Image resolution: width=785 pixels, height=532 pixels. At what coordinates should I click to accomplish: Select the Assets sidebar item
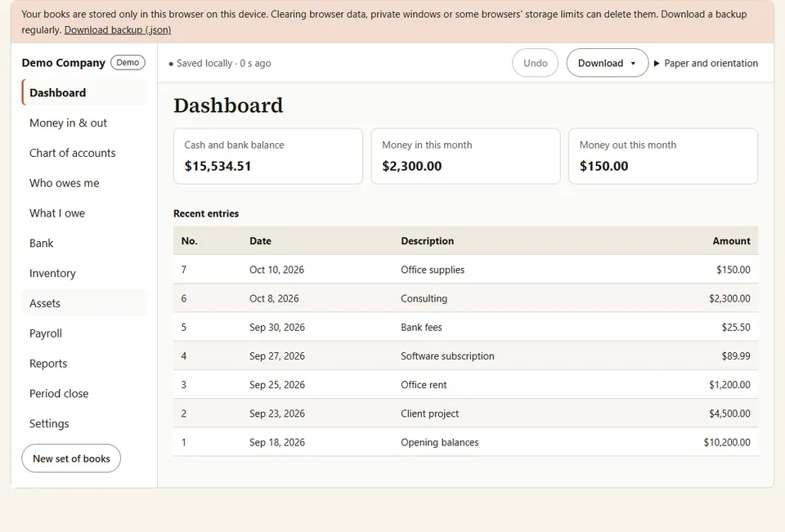(x=84, y=303)
